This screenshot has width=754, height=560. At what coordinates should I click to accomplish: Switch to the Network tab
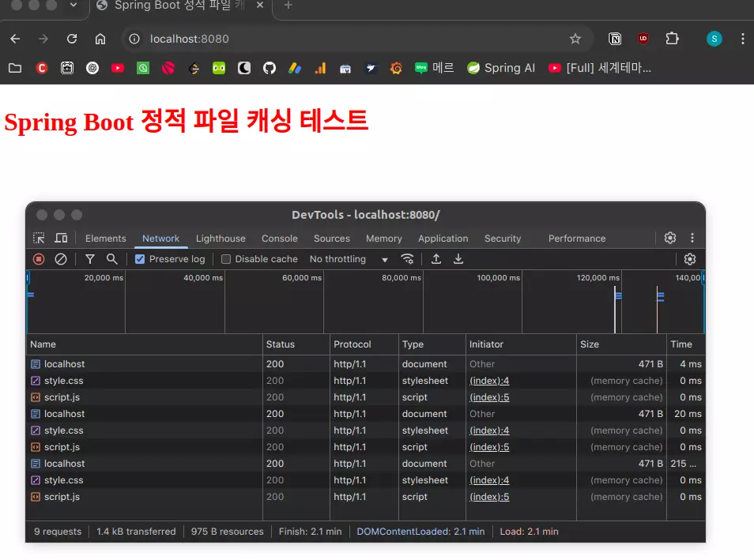[x=160, y=239]
